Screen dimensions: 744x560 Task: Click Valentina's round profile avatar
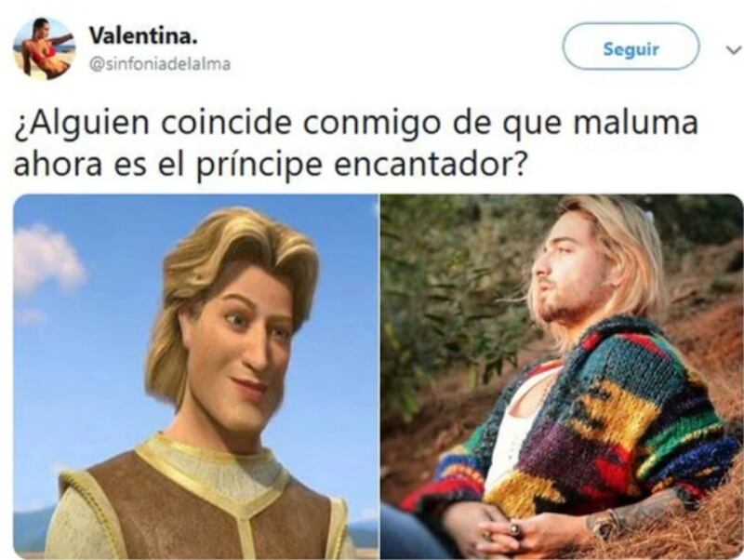pyautogui.click(x=44, y=49)
